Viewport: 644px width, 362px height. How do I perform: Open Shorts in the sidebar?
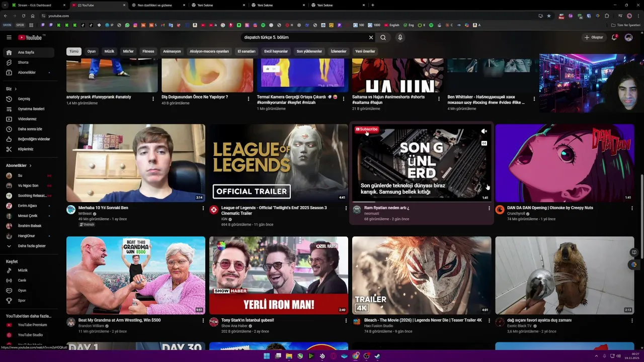[x=29, y=62]
